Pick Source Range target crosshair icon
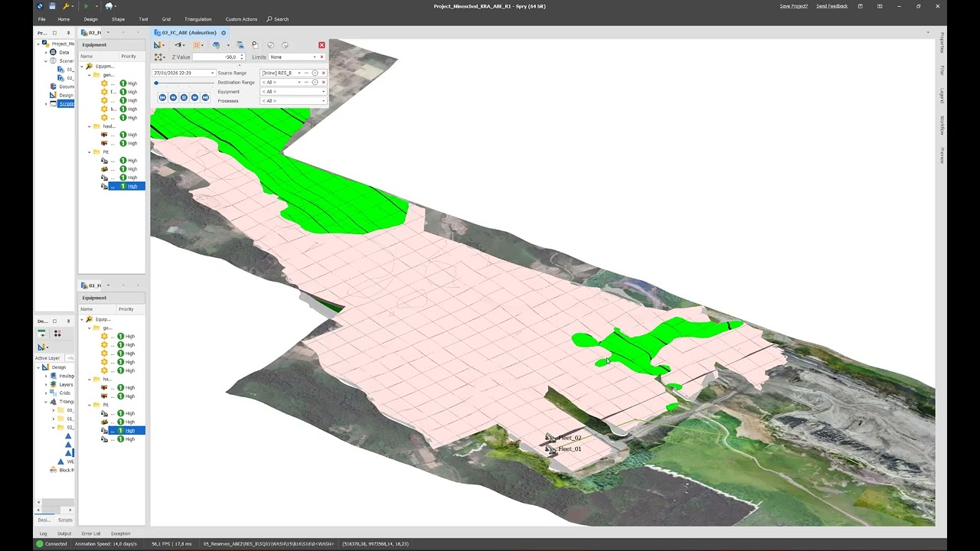The width and height of the screenshot is (980, 551). pos(315,73)
